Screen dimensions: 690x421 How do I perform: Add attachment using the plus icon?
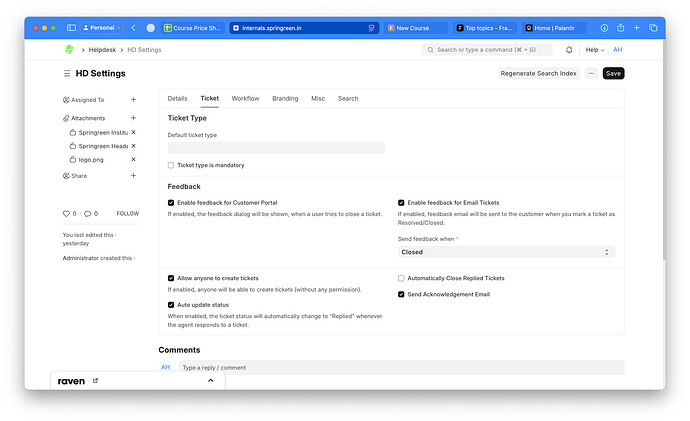tap(133, 118)
